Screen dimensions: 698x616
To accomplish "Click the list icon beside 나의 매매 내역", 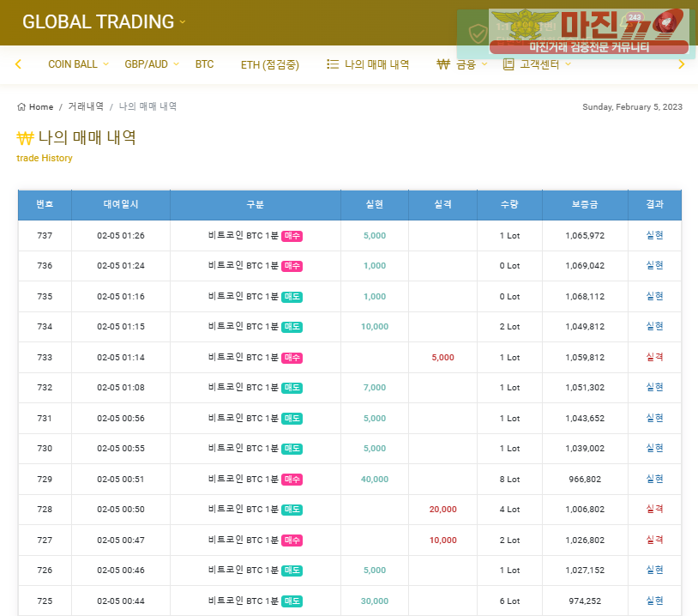I will (x=333, y=64).
